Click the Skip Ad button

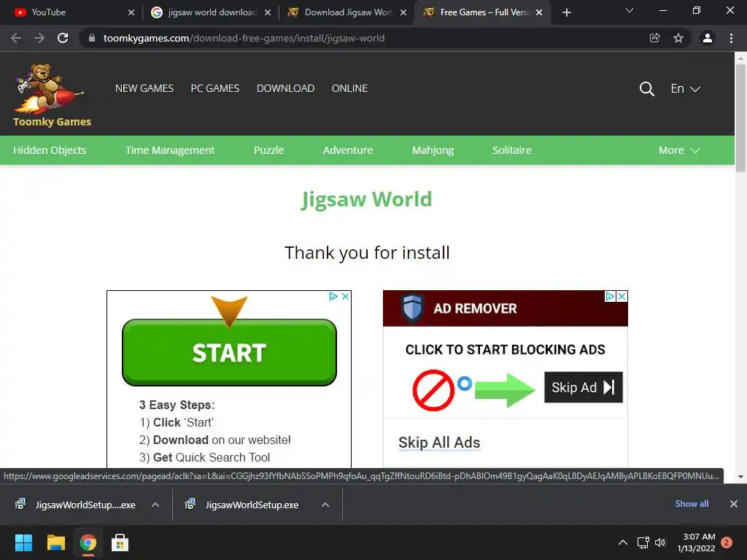point(584,387)
